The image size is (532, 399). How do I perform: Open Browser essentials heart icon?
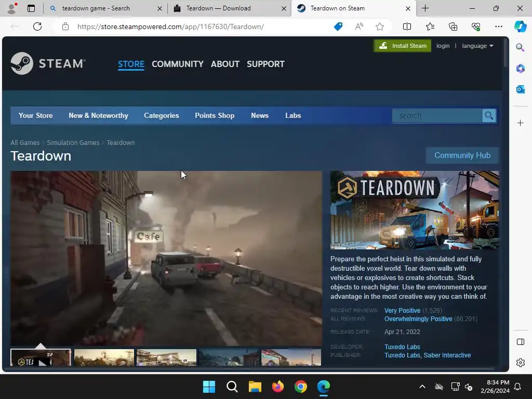476,26
